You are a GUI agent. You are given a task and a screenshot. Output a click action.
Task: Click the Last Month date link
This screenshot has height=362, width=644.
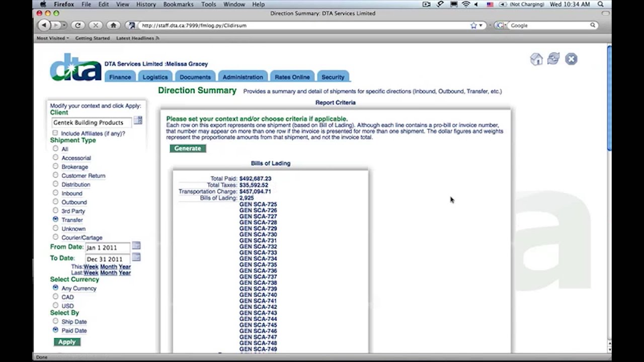pyautogui.click(x=108, y=273)
